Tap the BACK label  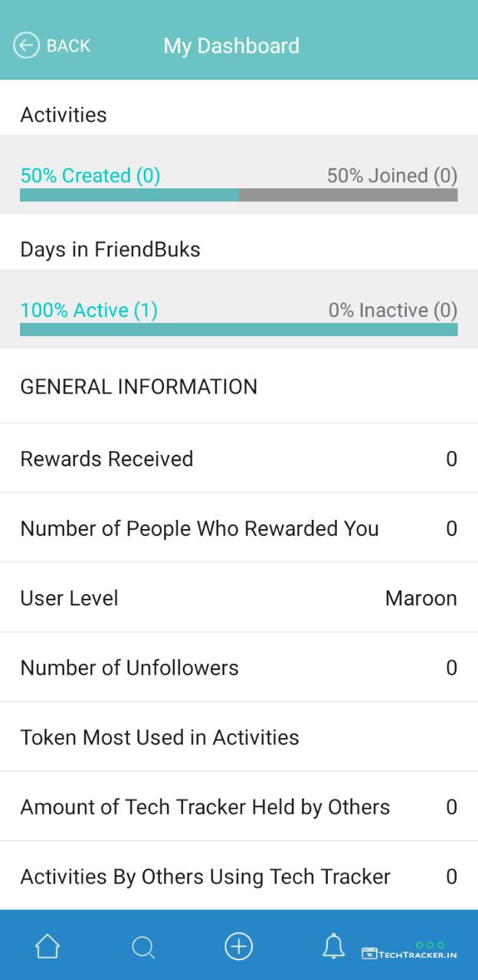pos(68,46)
